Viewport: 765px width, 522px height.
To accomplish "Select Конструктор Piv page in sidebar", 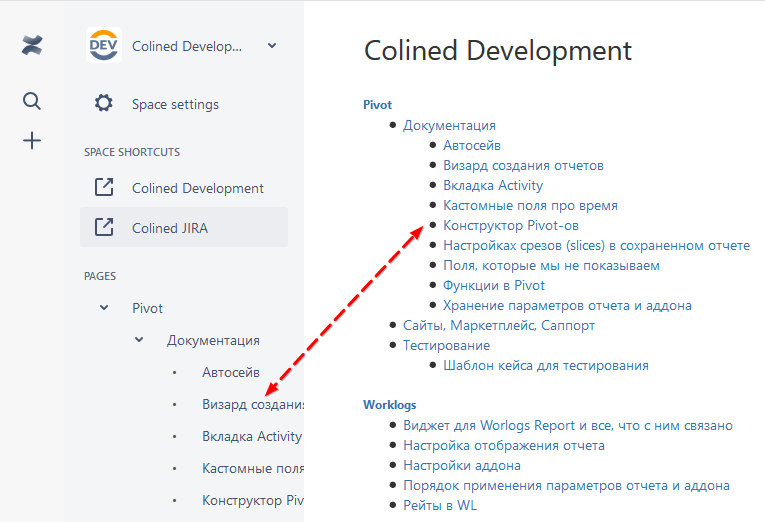I will [253, 501].
